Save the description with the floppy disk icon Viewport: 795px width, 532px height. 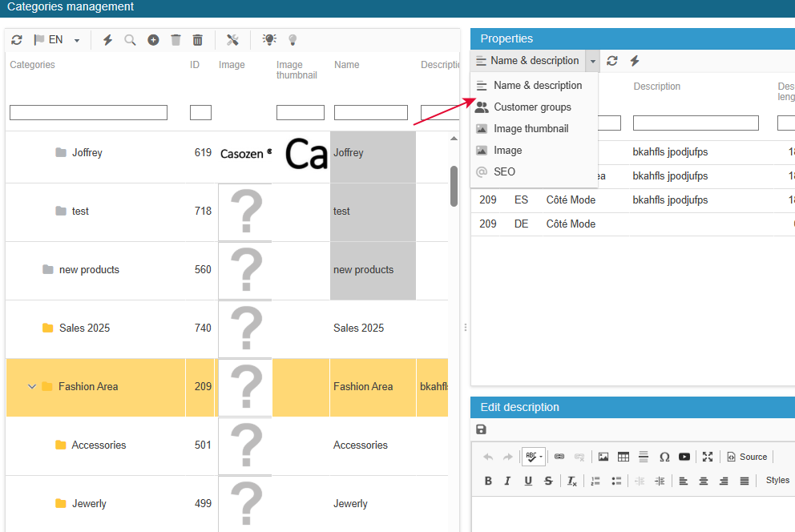[x=481, y=429]
